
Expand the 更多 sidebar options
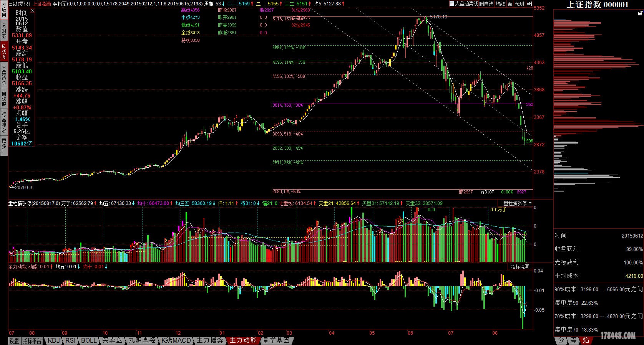(4, 146)
